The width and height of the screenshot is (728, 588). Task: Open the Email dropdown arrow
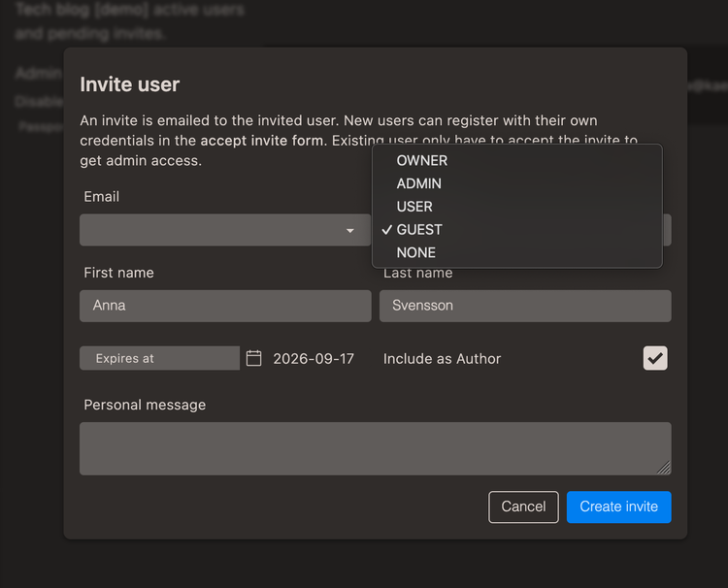(x=350, y=230)
